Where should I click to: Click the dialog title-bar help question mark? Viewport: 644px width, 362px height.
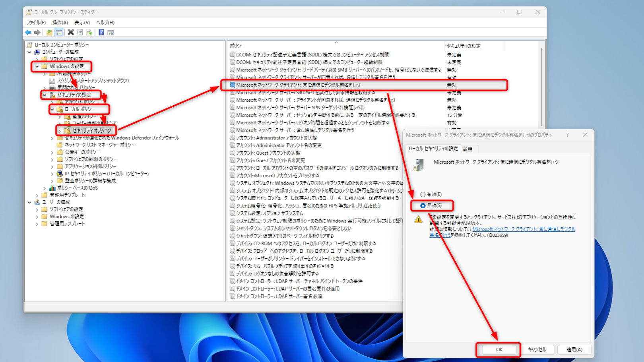coord(567,135)
